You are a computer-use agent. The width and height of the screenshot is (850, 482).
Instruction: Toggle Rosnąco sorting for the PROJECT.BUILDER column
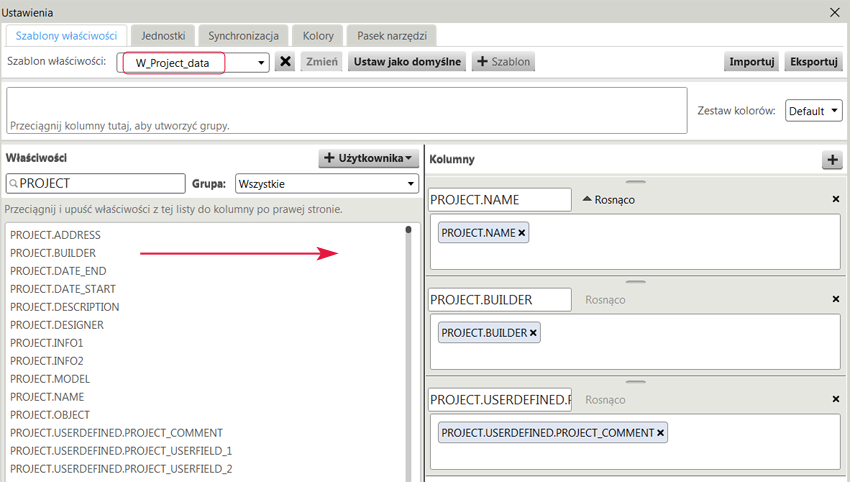point(605,300)
